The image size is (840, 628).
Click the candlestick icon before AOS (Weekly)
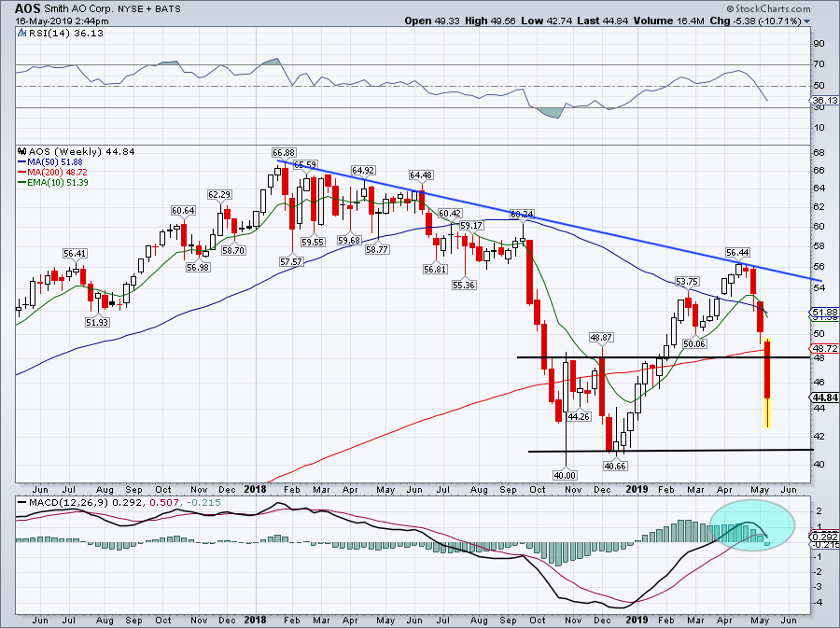[21, 151]
